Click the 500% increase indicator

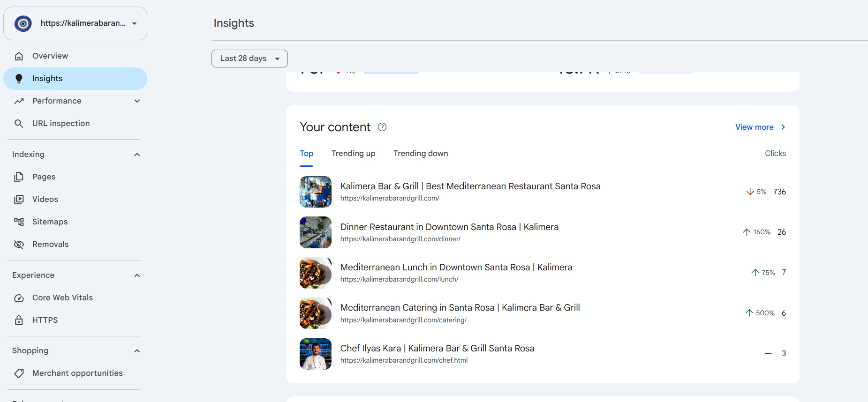click(760, 313)
